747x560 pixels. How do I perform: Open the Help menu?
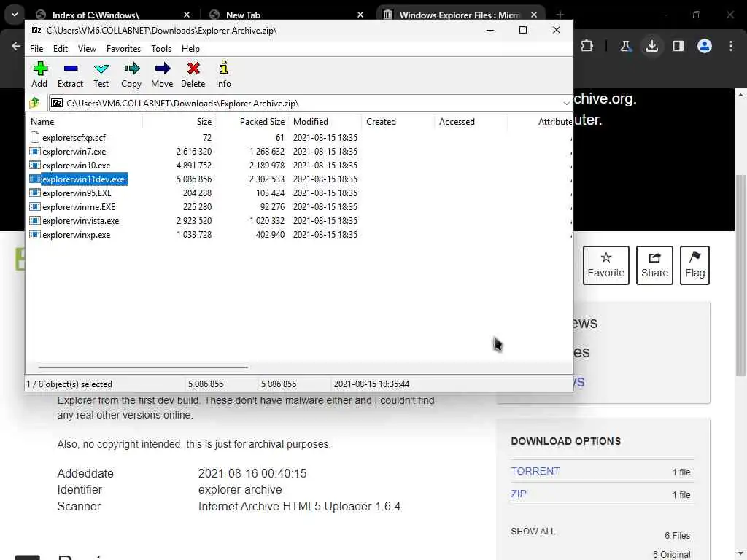(x=190, y=49)
